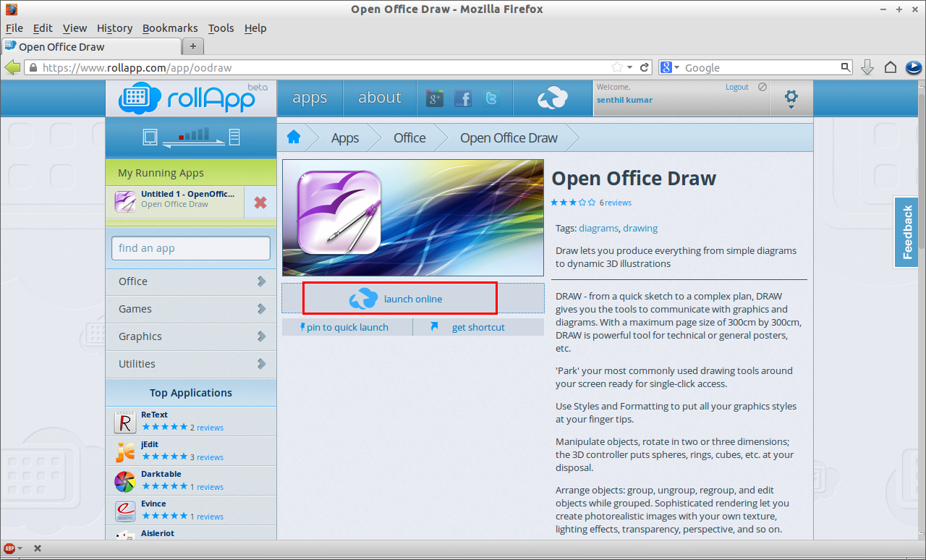Open the URL history dropdown arrow

click(x=630, y=67)
